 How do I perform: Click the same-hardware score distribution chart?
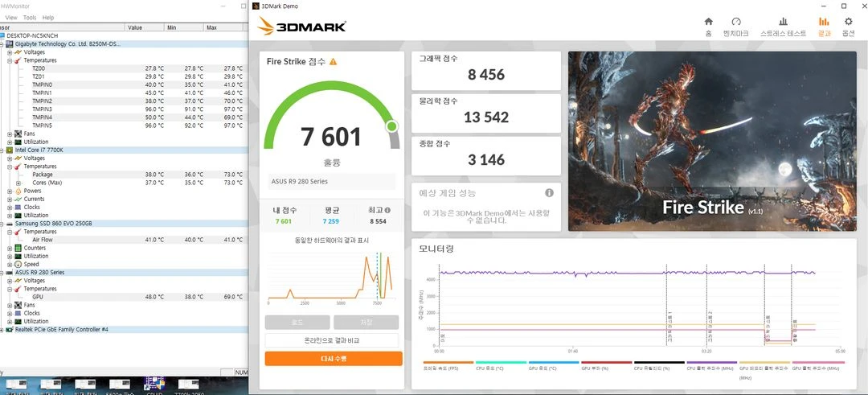point(331,277)
